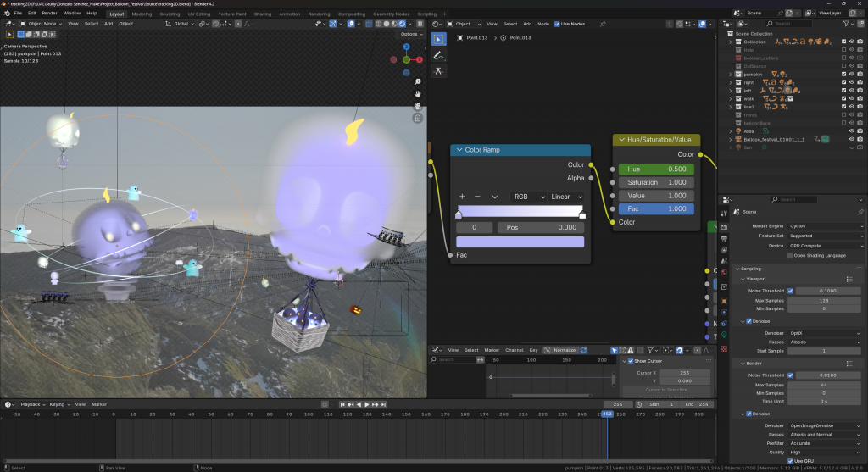Click the viewport Options button

[411, 34]
